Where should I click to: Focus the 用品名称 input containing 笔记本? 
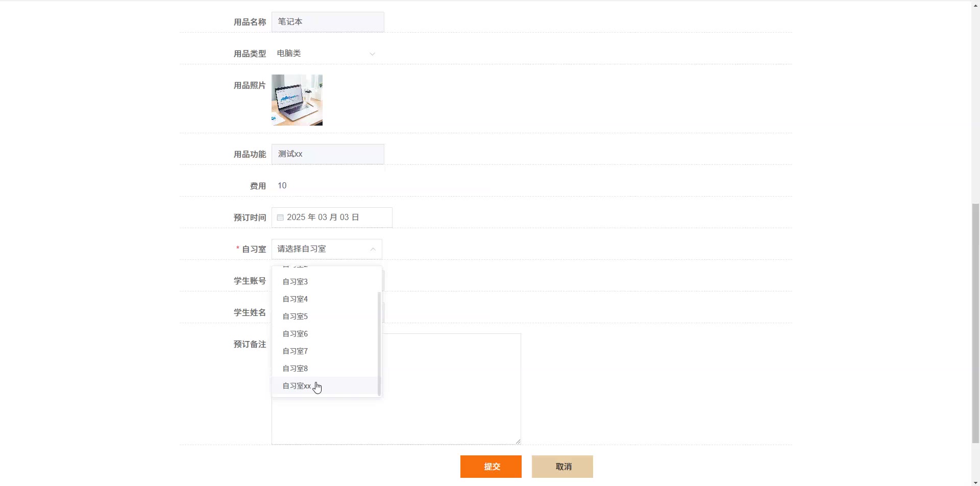pos(328,22)
